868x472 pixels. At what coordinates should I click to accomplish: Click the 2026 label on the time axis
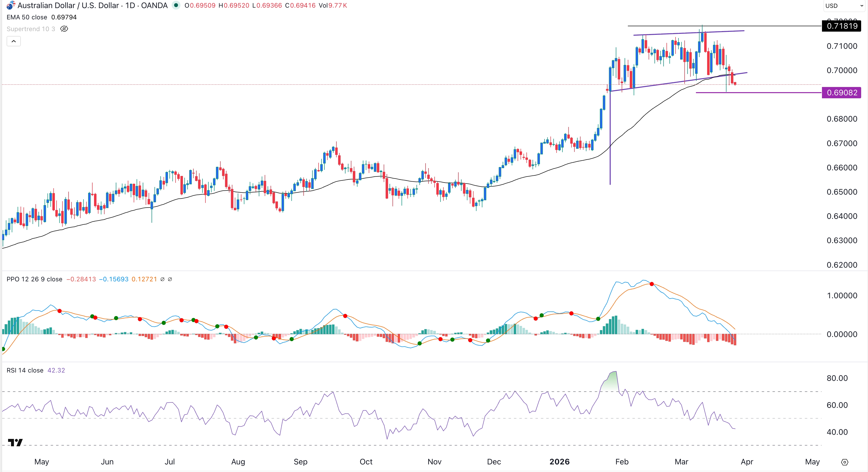tap(560, 462)
